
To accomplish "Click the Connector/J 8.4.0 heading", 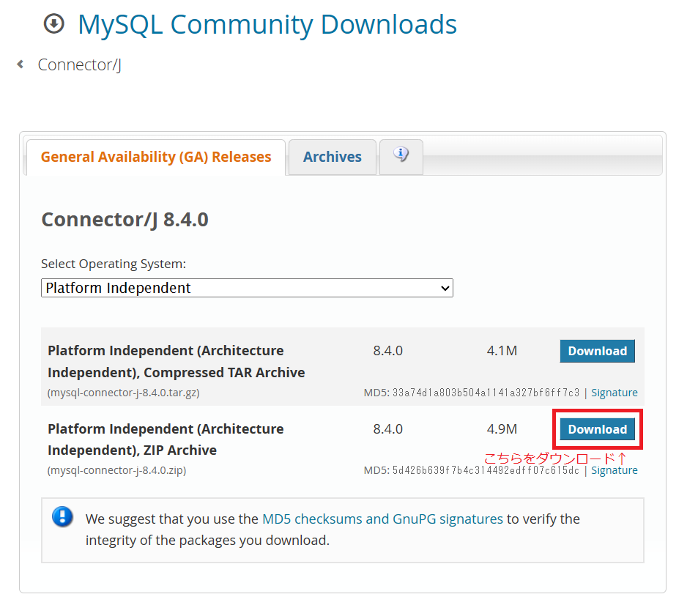I will coord(125,220).
